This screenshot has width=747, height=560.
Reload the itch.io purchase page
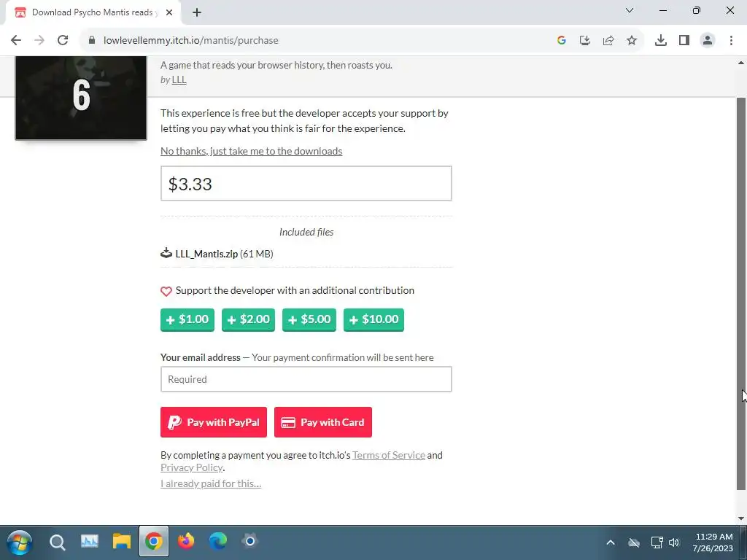[63, 40]
